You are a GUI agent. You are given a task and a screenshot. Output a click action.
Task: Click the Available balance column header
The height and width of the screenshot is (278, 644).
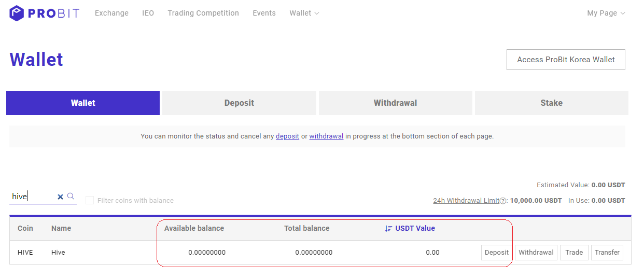194,228
